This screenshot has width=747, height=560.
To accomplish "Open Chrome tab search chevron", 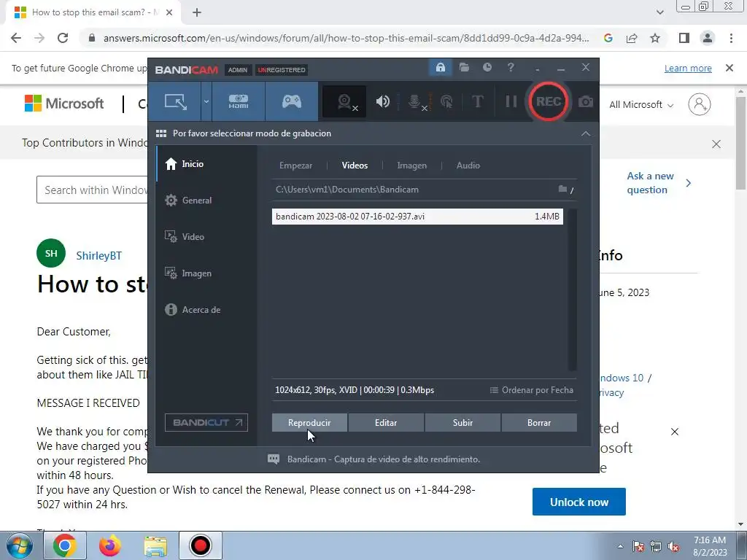I will click(x=659, y=12).
